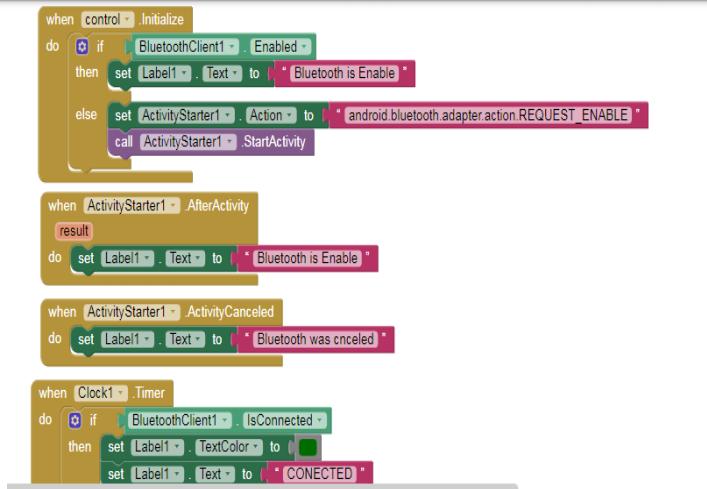Image resolution: width=707 pixels, height=489 pixels.
Task: Click the 'Bluetooth was cnceled' text string
Action: pyautogui.click(x=315, y=339)
